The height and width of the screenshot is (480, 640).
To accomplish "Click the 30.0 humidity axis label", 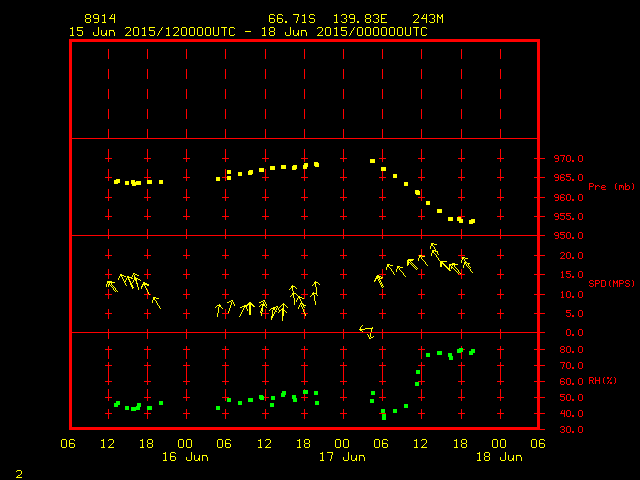I will click(571, 430).
